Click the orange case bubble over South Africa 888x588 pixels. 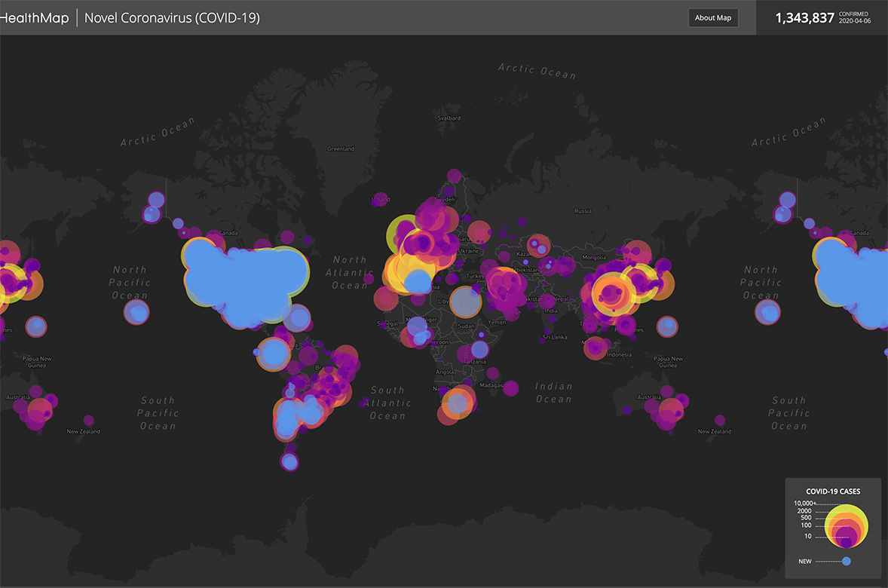(457, 403)
